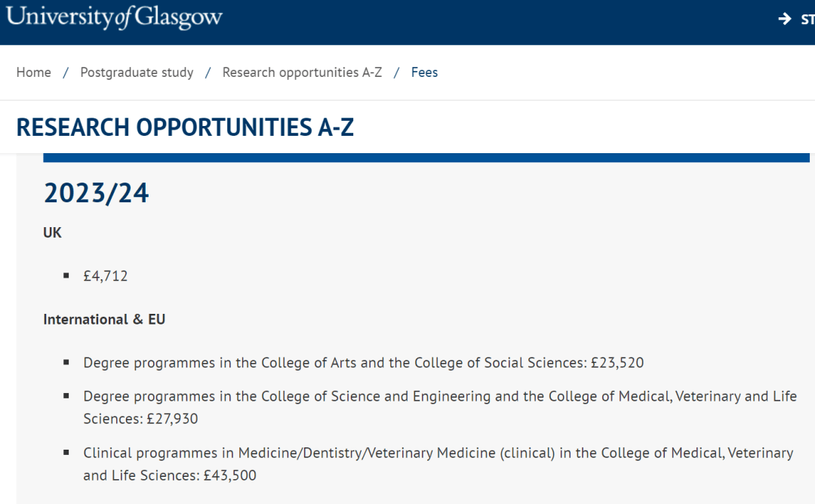Click the International & EU subheading

point(104,319)
